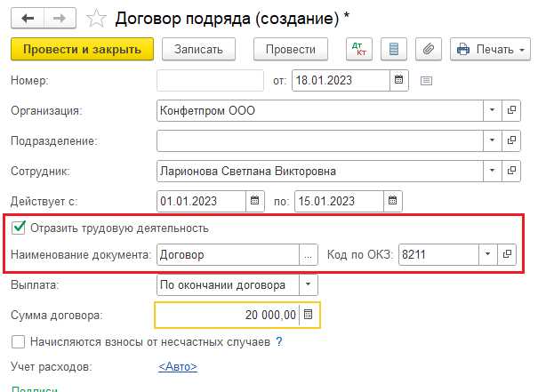
Task: Open calculator for Сумма договора field
Action: tap(308, 315)
